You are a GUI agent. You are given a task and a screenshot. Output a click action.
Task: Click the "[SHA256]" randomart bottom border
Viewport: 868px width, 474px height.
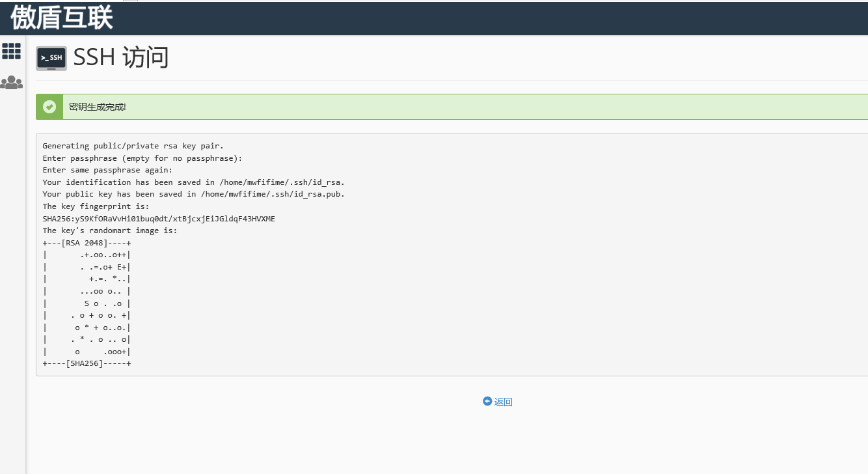(87, 363)
